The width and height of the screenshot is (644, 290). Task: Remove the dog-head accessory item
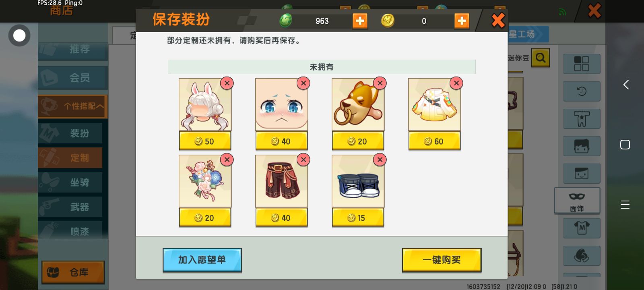click(x=380, y=83)
